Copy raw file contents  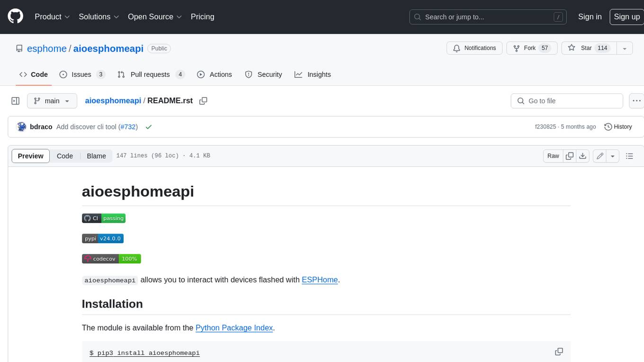pyautogui.click(x=570, y=156)
